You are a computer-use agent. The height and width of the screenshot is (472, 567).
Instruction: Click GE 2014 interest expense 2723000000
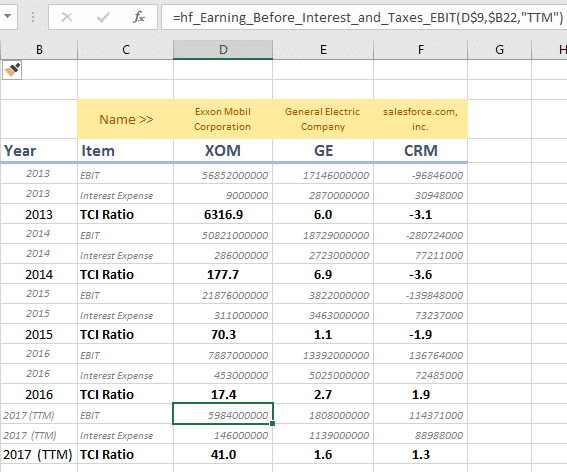coord(323,255)
